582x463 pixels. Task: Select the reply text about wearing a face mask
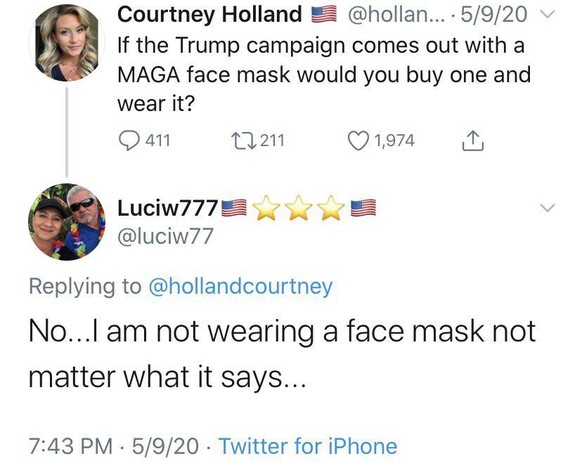282,354
